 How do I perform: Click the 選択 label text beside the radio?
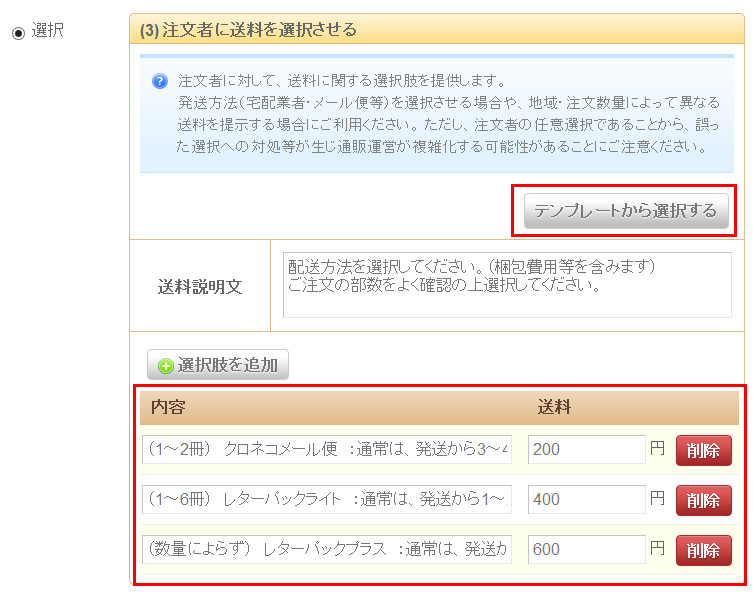coord(48,31)
